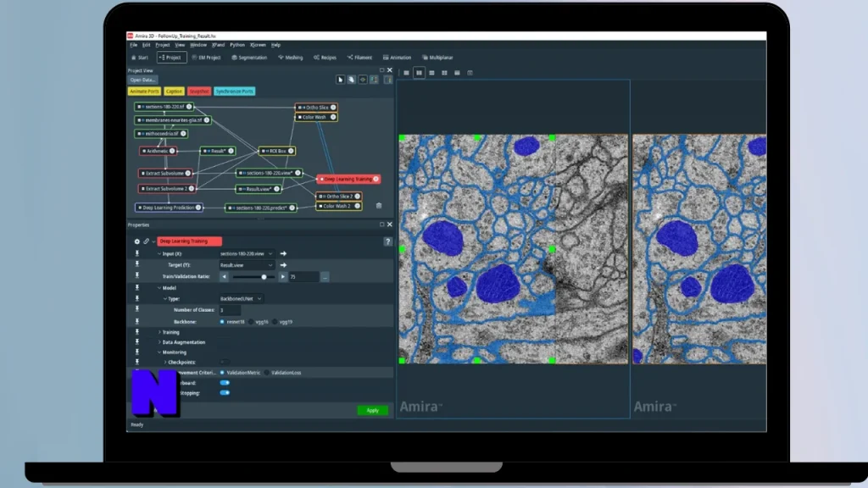Click round port icon on Extract Subvolume 2 node
Screen dimensions: 868x488
(192, 189)
